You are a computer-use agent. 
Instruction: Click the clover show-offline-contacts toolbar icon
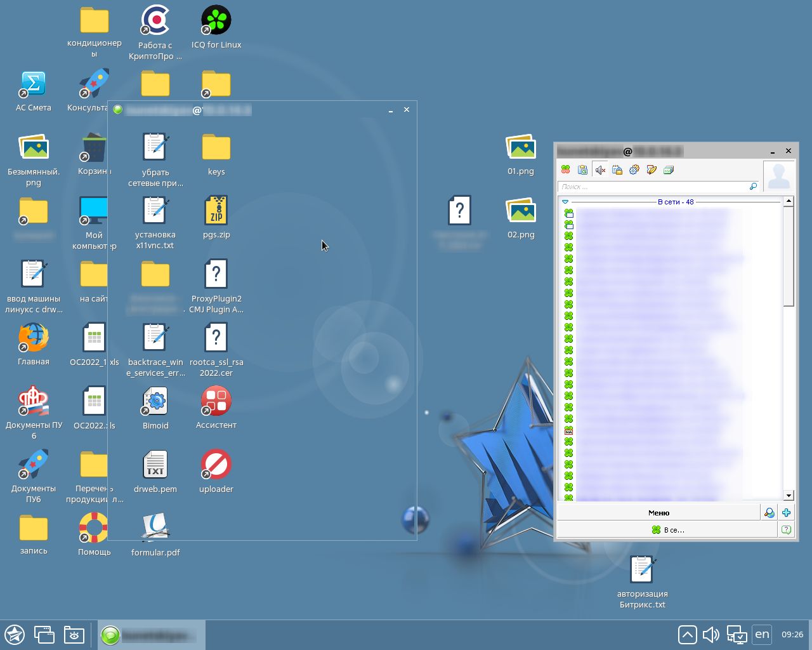(566, 170)
